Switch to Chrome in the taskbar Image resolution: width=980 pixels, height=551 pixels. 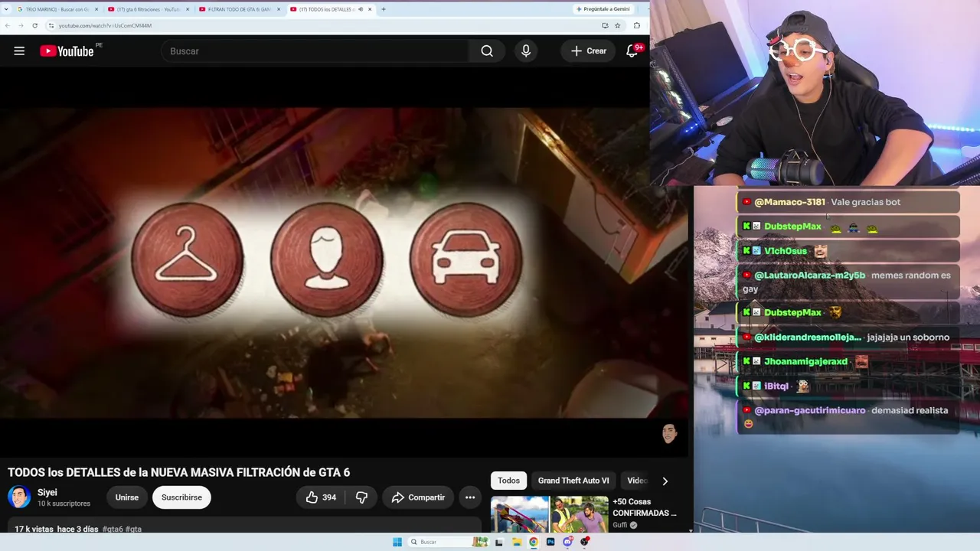tap(534, 542)
